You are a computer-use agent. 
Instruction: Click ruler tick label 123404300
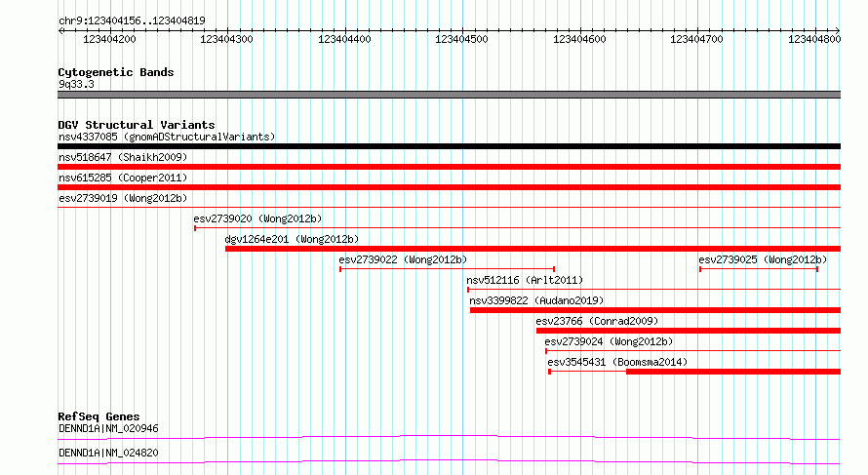click(x=226, y=39)
